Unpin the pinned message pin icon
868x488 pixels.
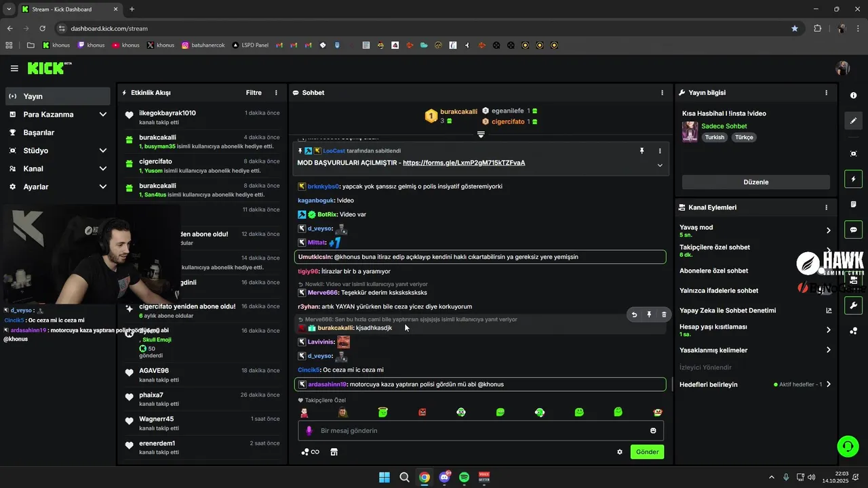(x=642, y=150)
